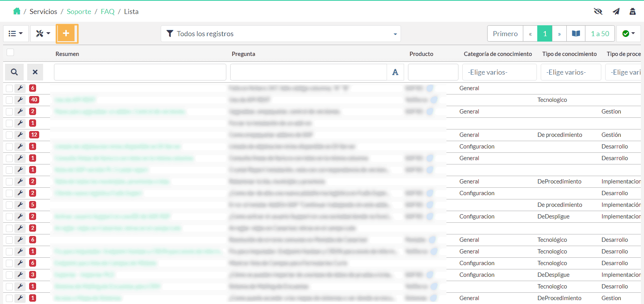This screenshot has height=304, width=644.
Task: Check the checkbox on row with badge 40
Action: [x=9, y=100]
